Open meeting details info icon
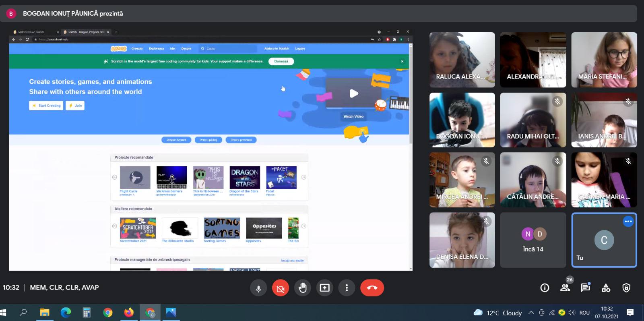 (545, 288)
